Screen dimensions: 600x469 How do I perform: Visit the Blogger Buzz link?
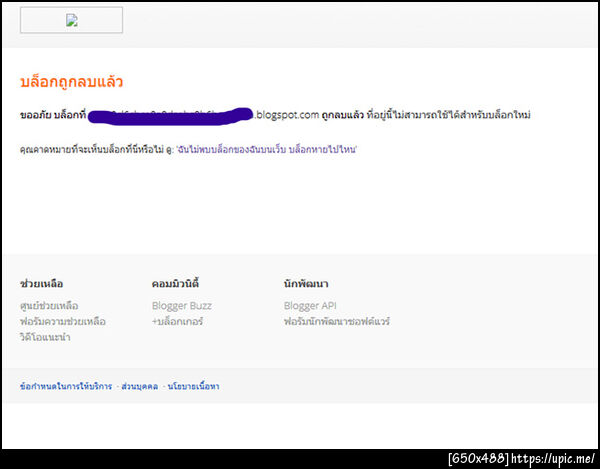pyautogui.click(x=182, y=306)
